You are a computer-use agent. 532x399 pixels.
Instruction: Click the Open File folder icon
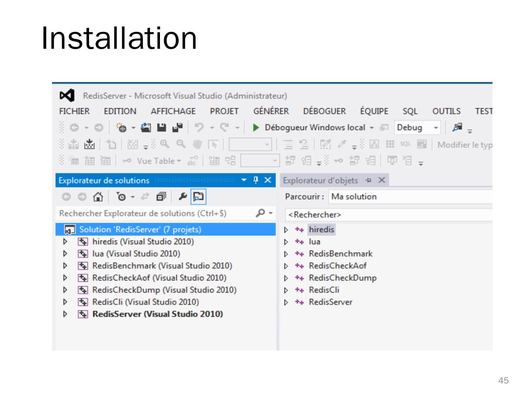(x=146, y=127)
